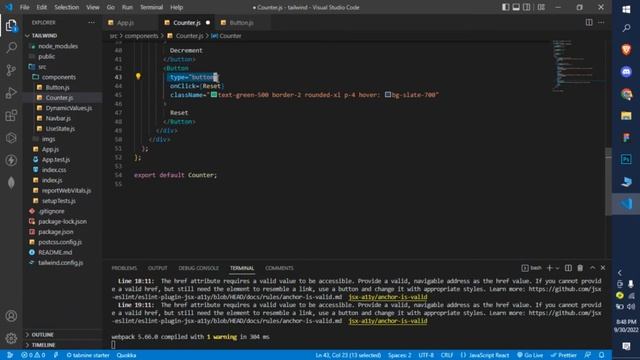Open the Edit menu
This screenshot has width=640, height=360.
click(x=41, y=7)
